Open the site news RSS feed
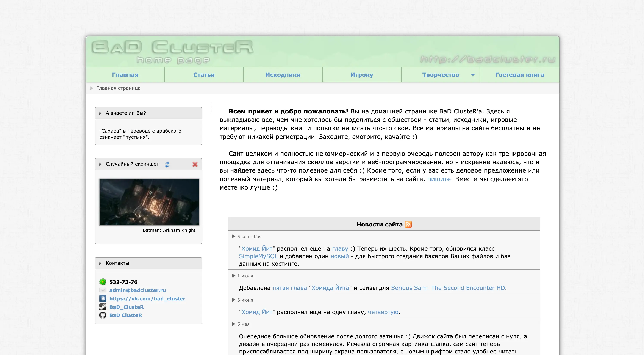This screenshot has width=644, height=355. [408, 224]
